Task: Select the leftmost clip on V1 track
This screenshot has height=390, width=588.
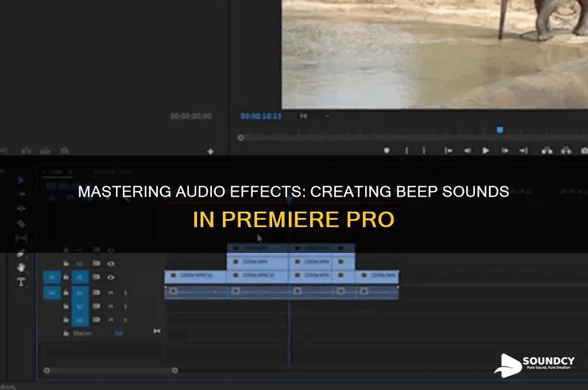Action: click(x=196, y=276)
